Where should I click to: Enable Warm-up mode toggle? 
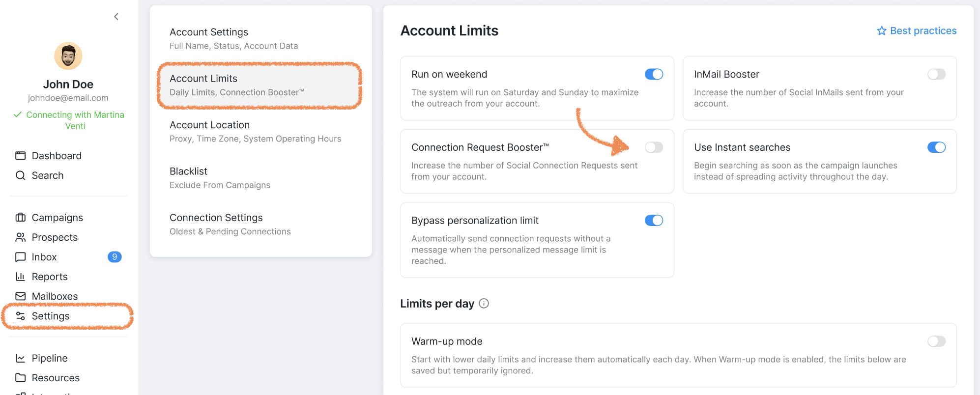tap(936, 341)
